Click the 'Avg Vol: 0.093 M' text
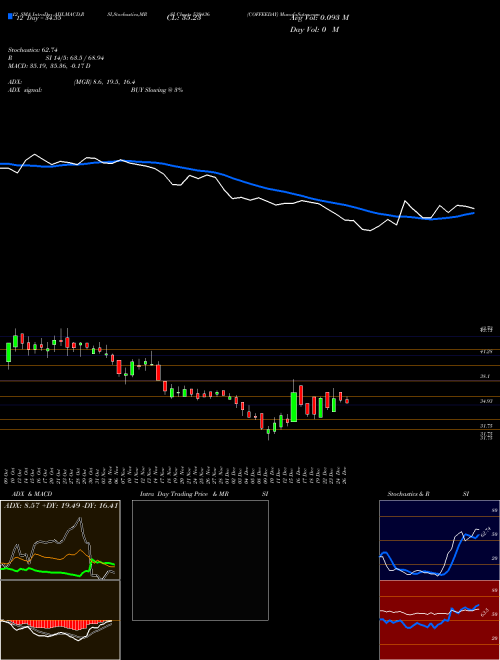 (x=319, y=17)
